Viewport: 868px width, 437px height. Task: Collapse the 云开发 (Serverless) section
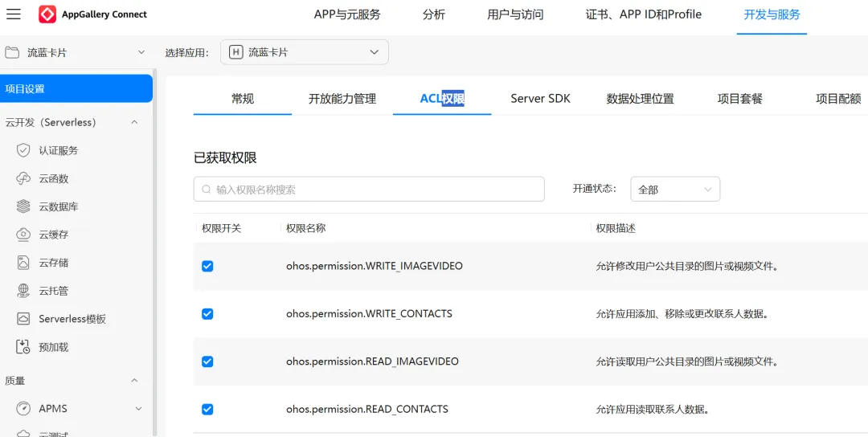tap(134, 122)
